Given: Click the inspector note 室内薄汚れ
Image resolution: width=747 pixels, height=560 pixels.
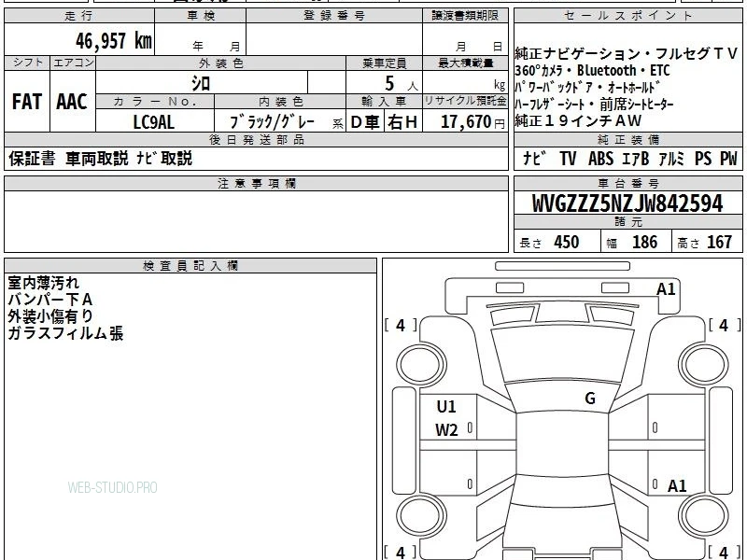Looking at the screenshot, I should click(x=43, y=283).
